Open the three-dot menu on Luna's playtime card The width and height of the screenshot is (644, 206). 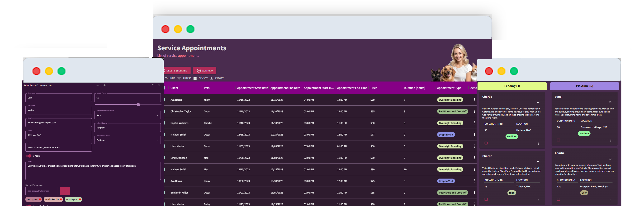(x=611, y=141)
